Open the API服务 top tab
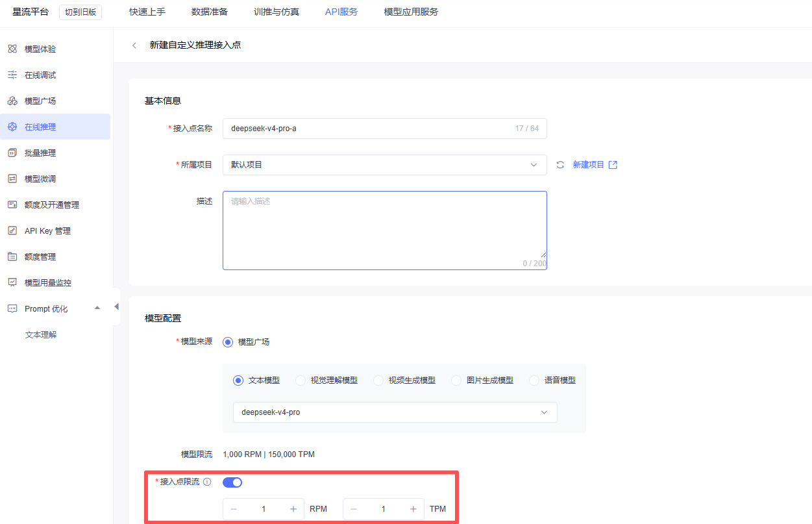The image size is (812, 524). point(341,12)
